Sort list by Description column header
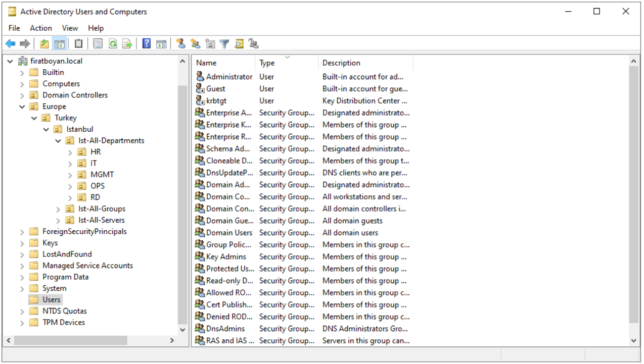This screenshot has height=364, width=644. (x=366, y=63)
